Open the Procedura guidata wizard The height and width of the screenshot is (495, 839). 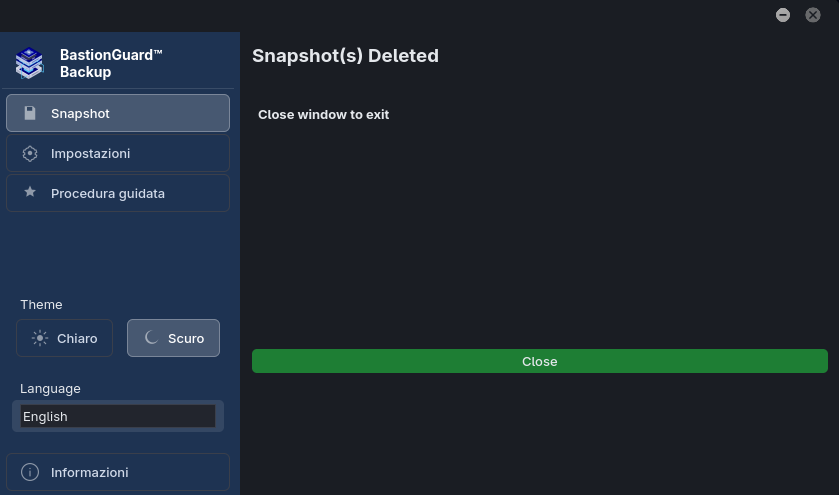coord(118,193)
